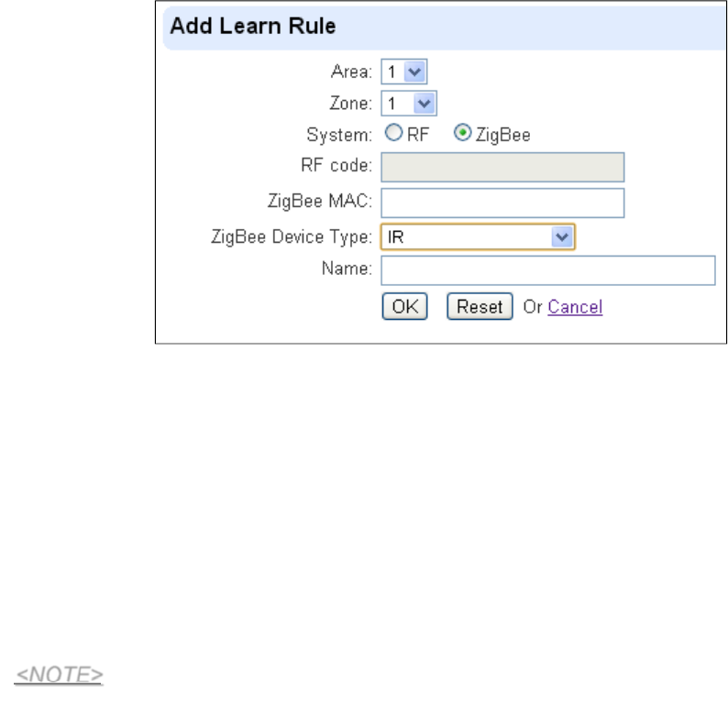
Task: Click the System label
Action: pos(339,135)
